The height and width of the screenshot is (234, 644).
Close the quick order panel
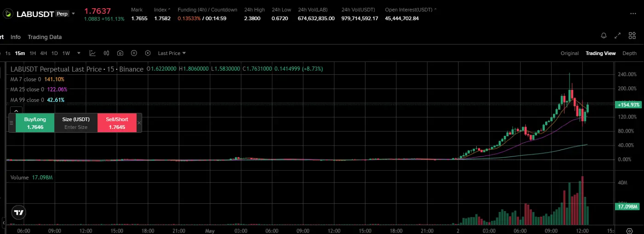pos(139,123)
